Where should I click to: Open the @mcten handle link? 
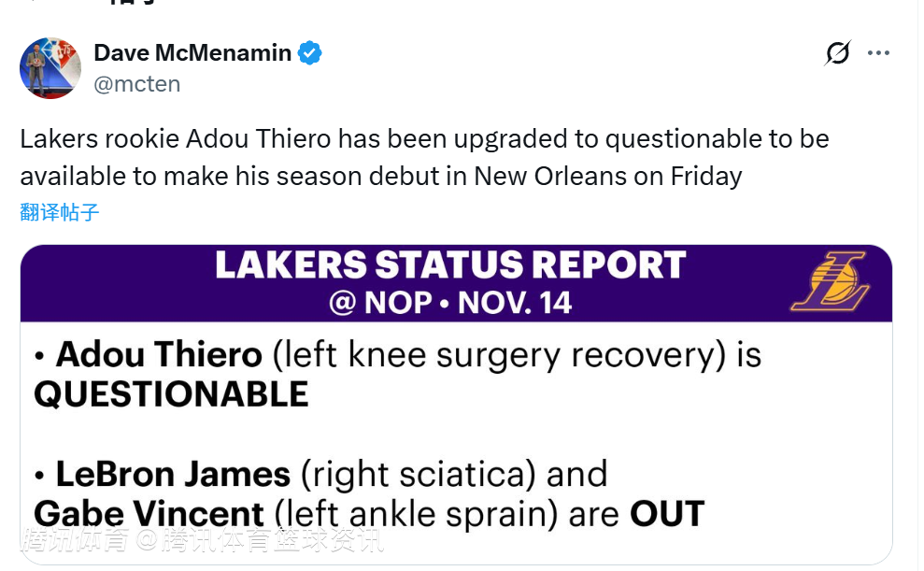click(137, 84)
